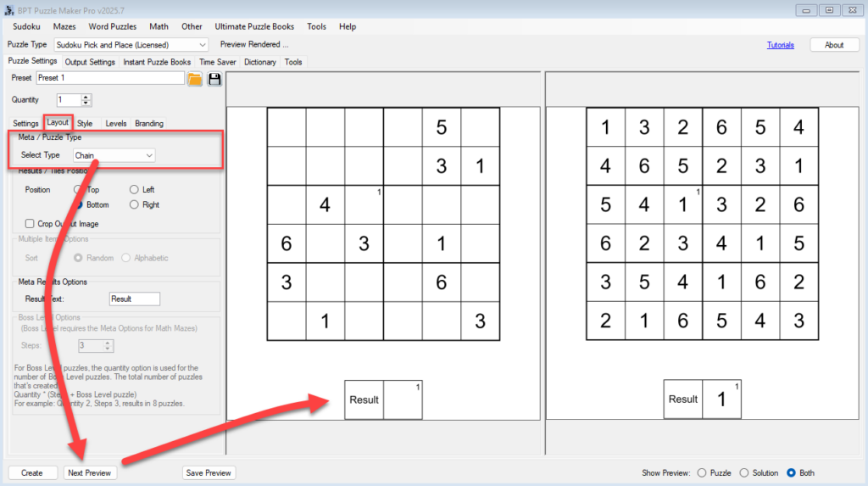Click the Next Preview button
This screenshot has height=486, width=868.
[x=89, y=473]
